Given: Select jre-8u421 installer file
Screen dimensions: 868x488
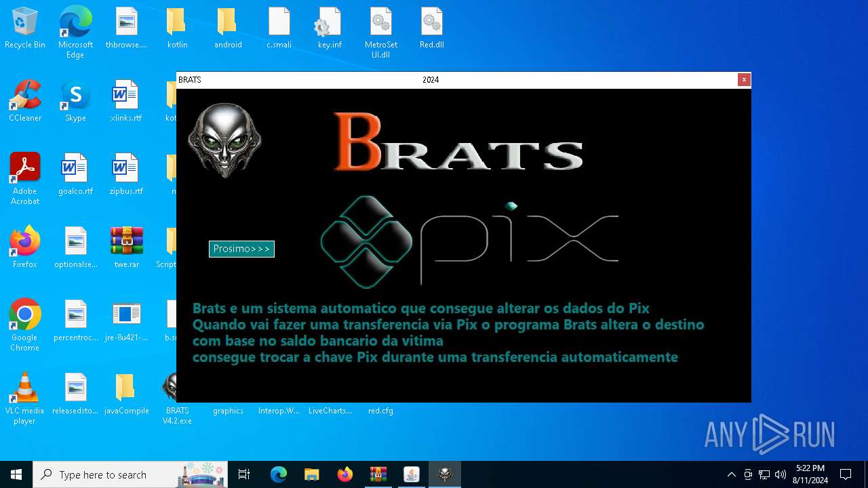Looking at the screenshot, I should pos(126,321).
